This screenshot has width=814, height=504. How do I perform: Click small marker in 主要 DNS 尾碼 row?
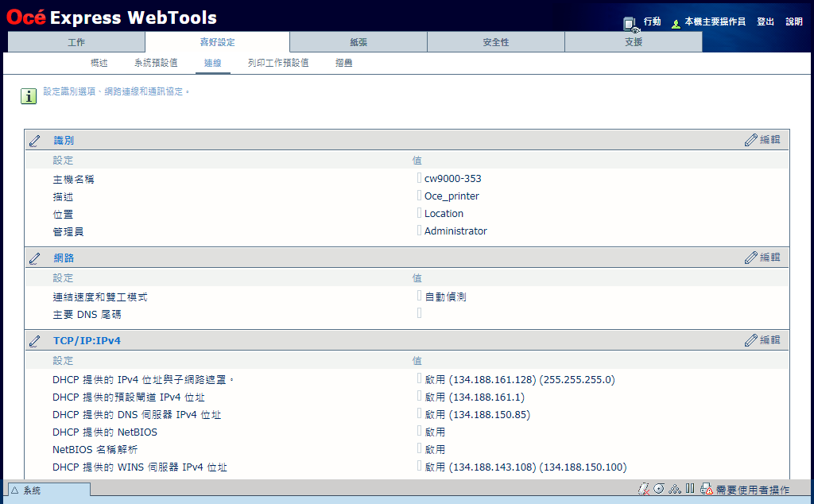coord(420,313)
